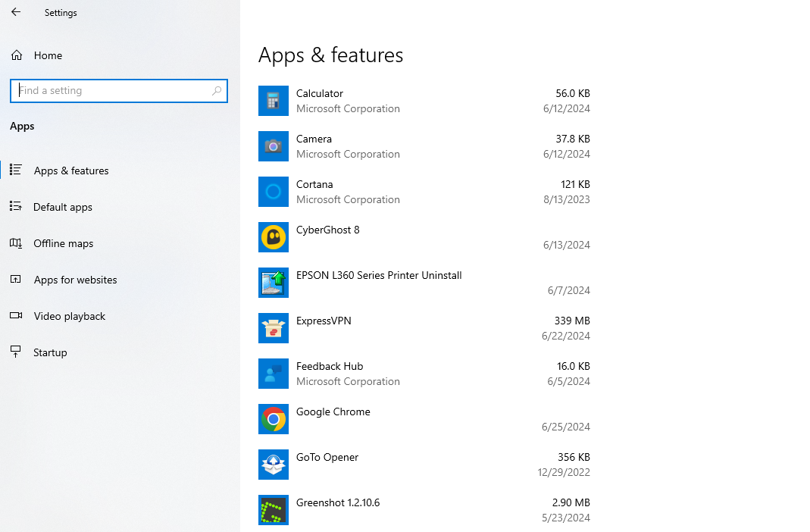The image size is (810, 532).
Task: Click the Apps for websites sidebar icon
Action: (x=15, y=280)
